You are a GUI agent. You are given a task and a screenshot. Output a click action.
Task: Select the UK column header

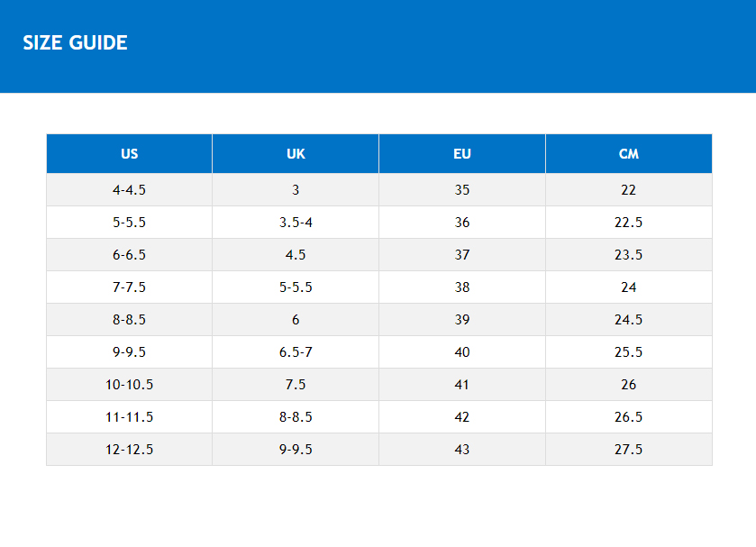(296, 154)
